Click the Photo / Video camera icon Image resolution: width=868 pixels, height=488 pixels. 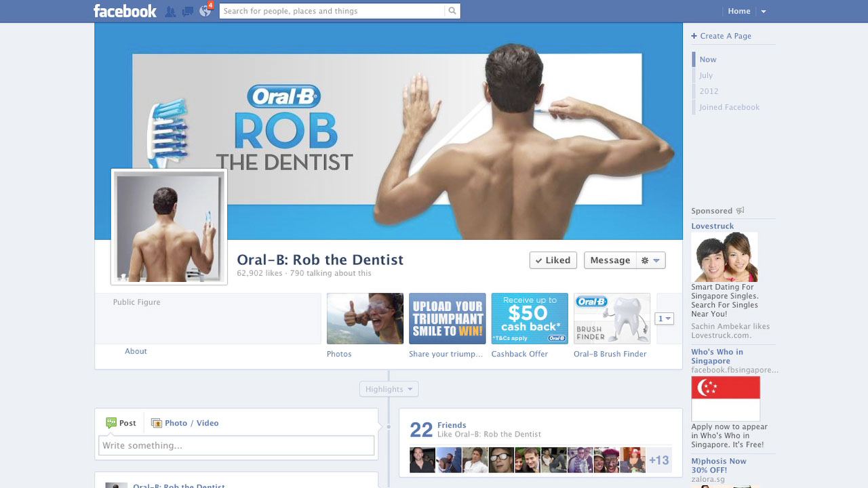(x=157, y=423)
